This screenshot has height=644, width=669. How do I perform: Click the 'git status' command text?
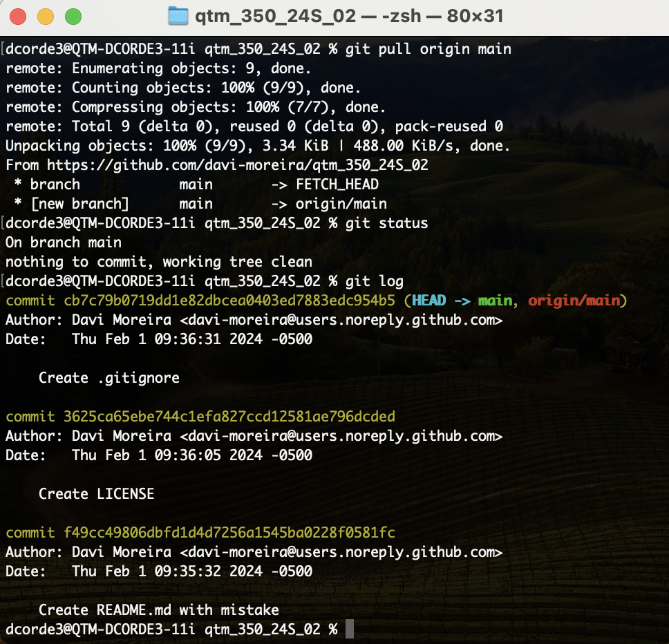pos(387,223)
